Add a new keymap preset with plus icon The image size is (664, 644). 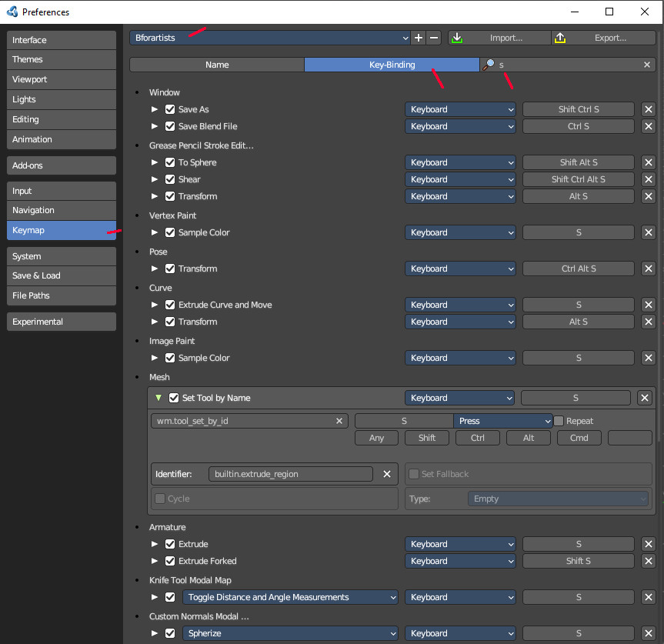point(419,38)
